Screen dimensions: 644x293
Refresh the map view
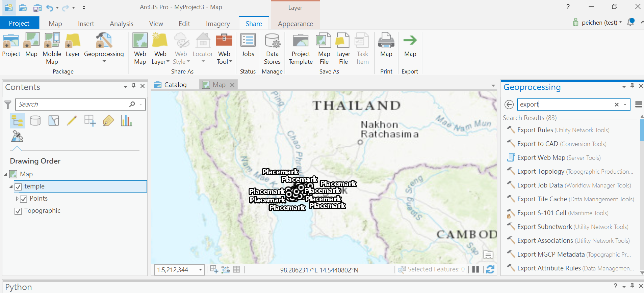click(x=490, y=269)
